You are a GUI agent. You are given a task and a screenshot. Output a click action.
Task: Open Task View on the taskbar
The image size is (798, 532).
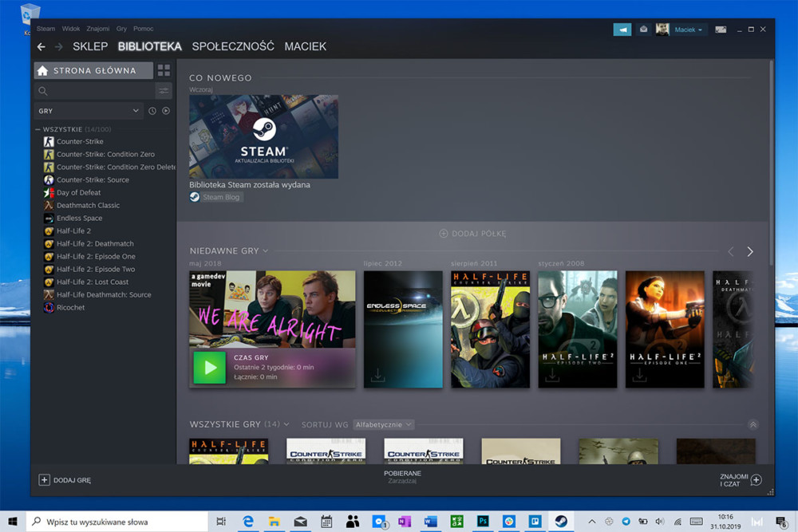pos(221,522)
